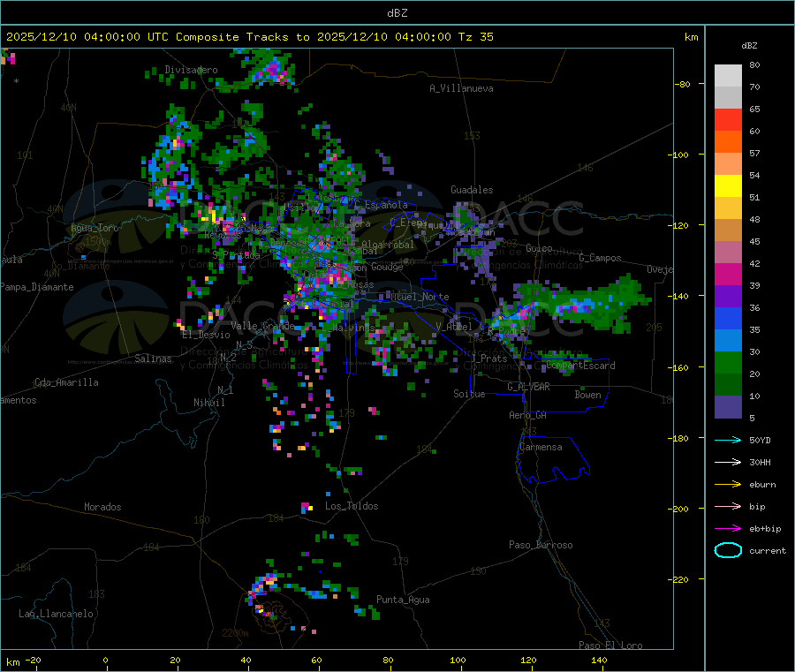Click the G_Campos place label
This screenshot has width=795, height=672.
[600, 258]
